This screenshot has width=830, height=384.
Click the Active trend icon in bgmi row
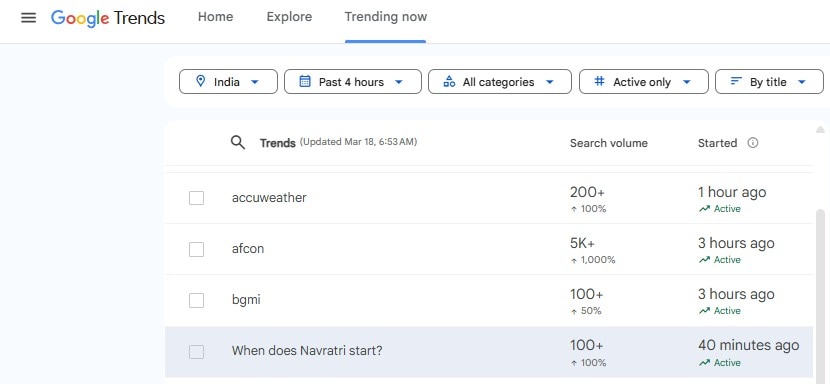pyautogui.click(x=704, y=311)
